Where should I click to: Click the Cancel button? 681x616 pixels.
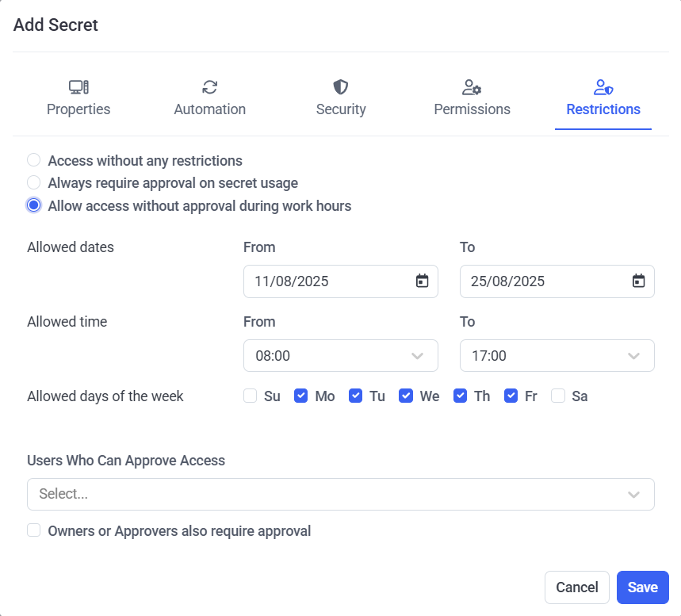576,587
